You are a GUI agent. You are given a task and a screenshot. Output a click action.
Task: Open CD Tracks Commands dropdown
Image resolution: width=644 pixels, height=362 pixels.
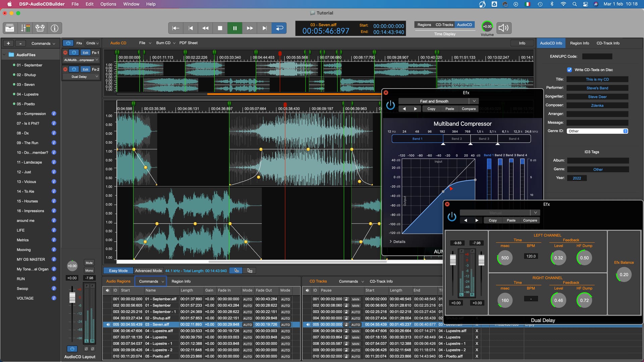351,282
